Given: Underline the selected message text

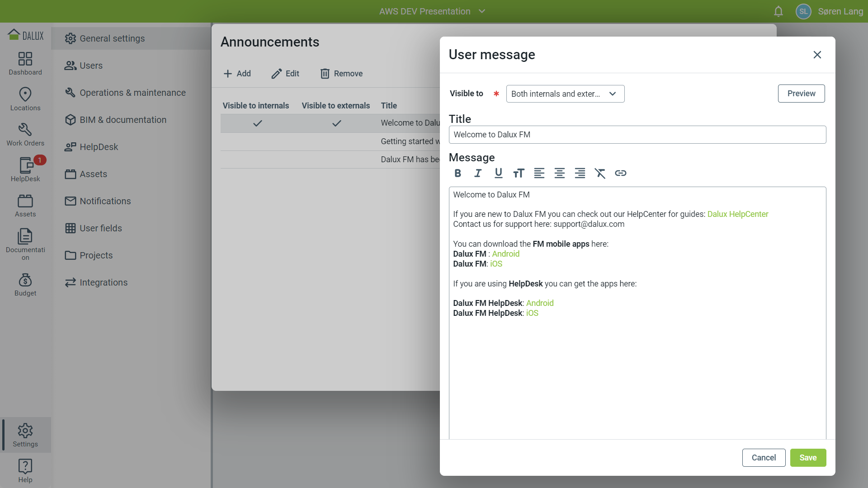Looking at the screenshot, I should click(498, 173).
